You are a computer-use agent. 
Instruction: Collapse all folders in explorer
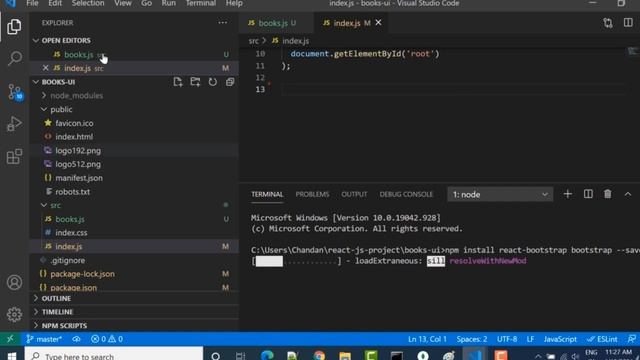[x=230, y=82]
